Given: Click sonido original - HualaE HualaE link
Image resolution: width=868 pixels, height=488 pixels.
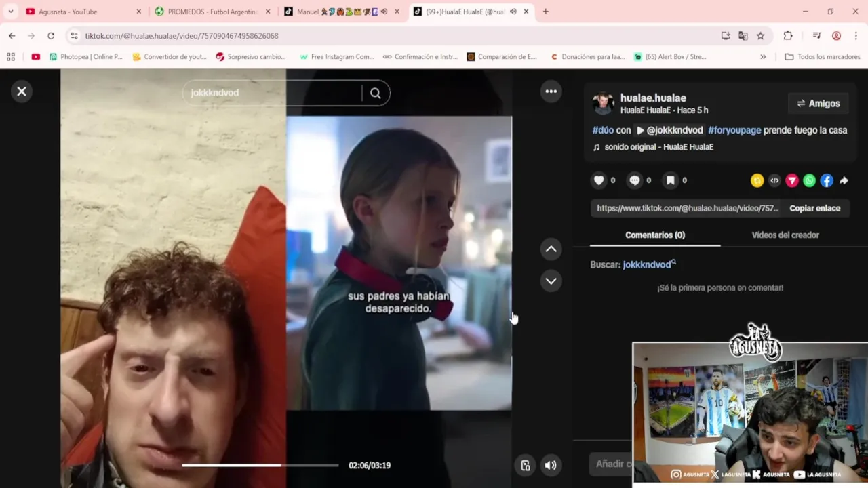Looking at the screenshot, I should click(x=658, y=147).
